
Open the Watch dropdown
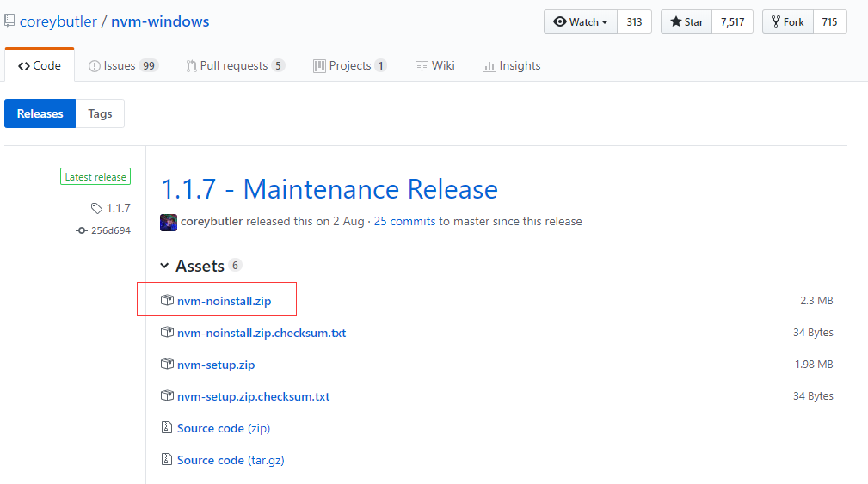580,21
